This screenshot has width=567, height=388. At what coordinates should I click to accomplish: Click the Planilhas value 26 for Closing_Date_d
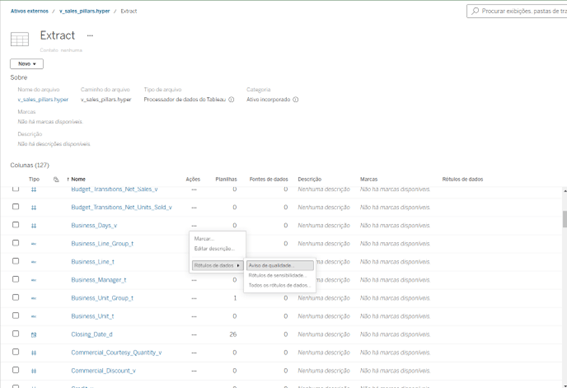point(233,334)
